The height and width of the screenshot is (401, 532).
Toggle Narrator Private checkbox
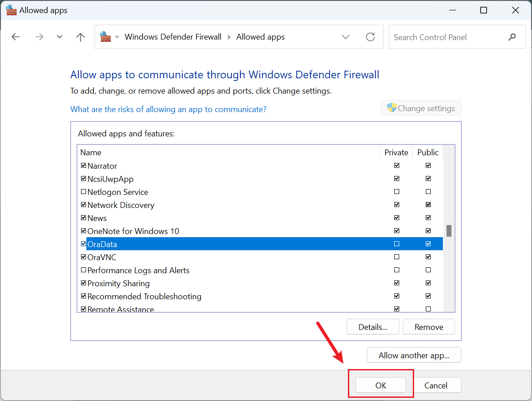(x=397, y=166)
